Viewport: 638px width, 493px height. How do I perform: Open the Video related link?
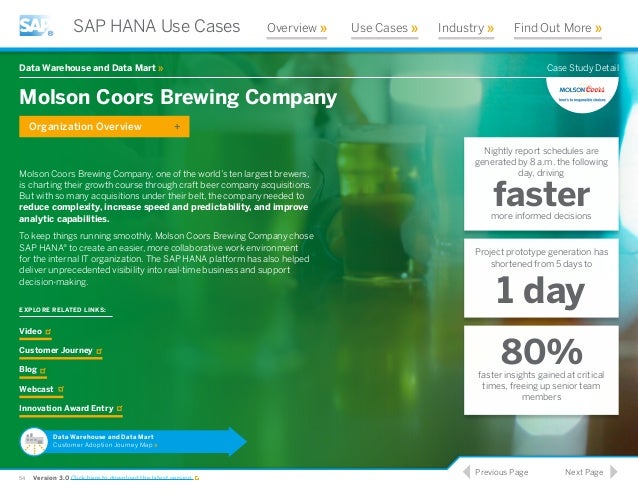tap(35, 332)
